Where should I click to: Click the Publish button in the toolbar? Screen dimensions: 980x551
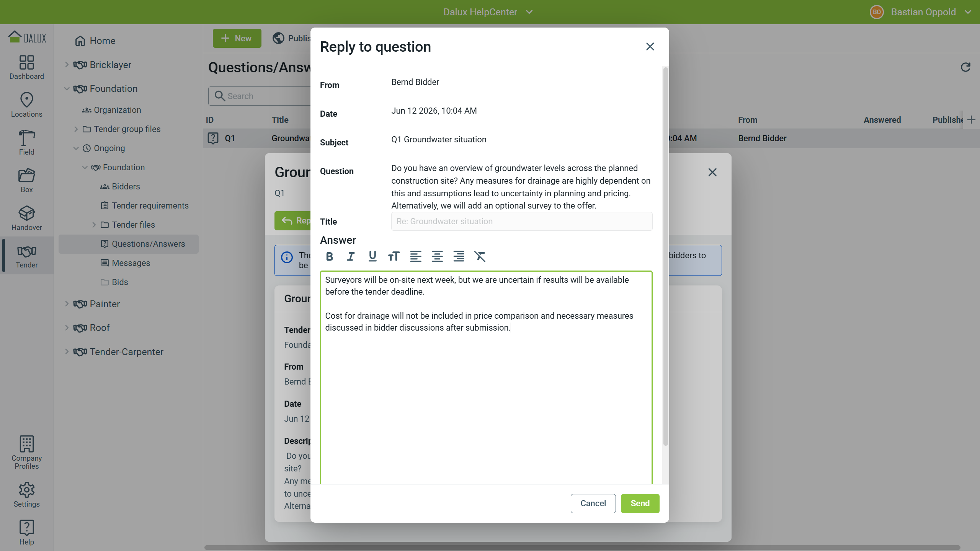[292, 38]
